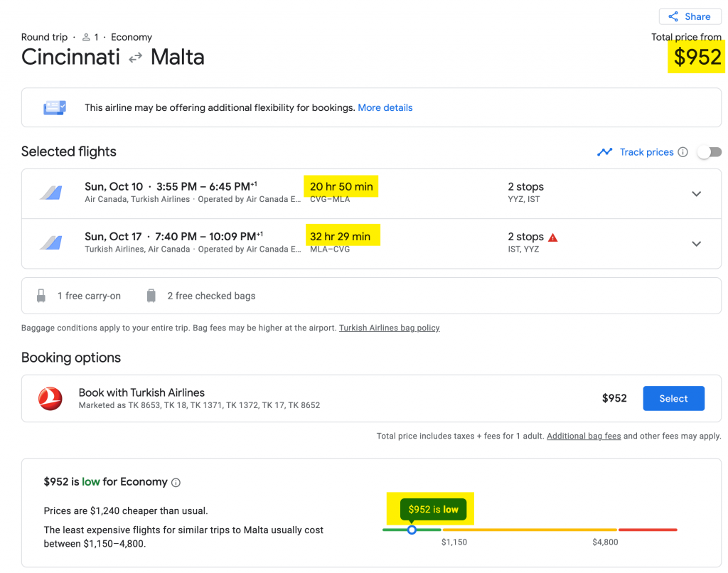
Task: Click the Turkish Airlines red logo
Action: [50, 399]
